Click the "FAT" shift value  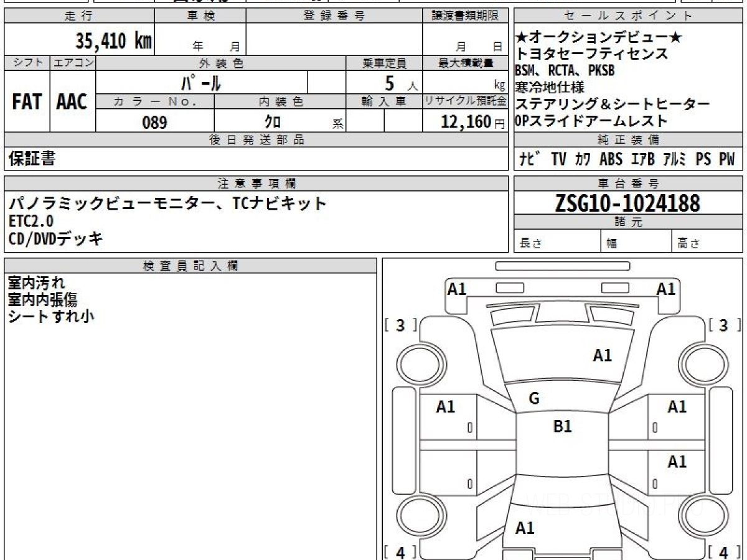click(x=27, y=102)
